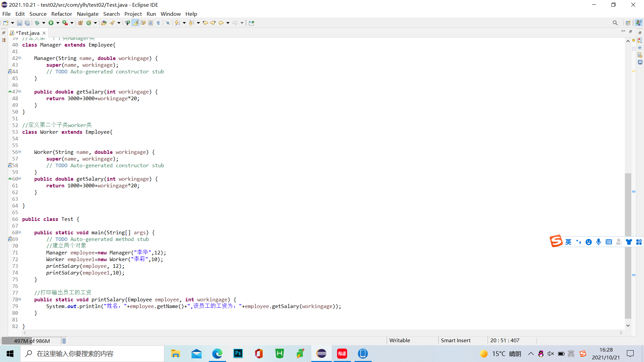Click the Run menu in menu bar

pyautogui.click(x=152, y=14)
